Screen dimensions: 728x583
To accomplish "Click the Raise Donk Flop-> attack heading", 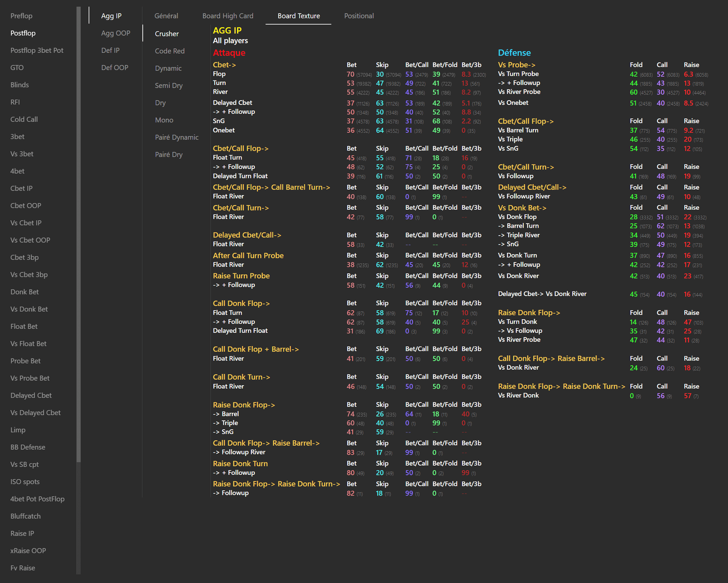I will point(244,405).
